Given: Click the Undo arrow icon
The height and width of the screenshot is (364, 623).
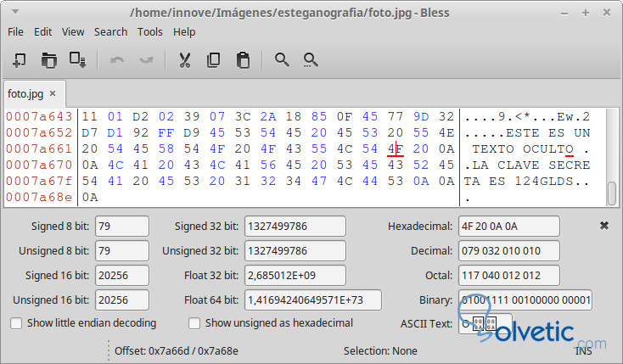Looking at the screenshot, I should point(117,60).
